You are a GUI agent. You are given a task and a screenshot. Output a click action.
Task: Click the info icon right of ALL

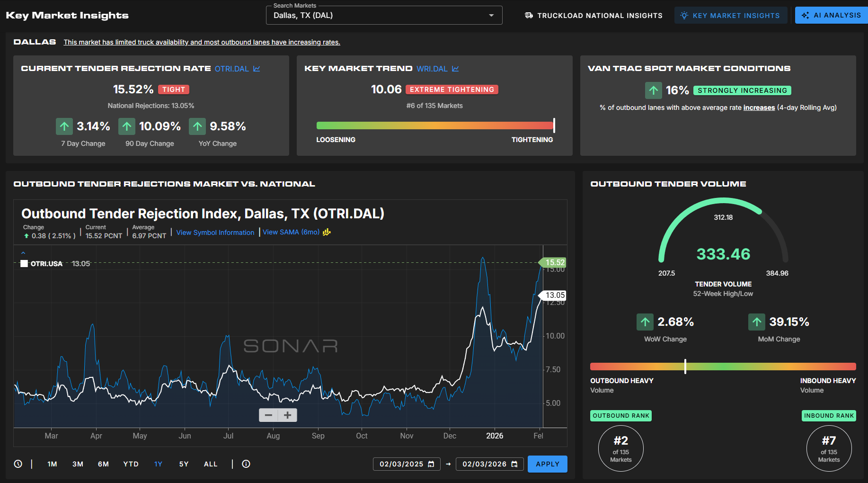(246, 464)
